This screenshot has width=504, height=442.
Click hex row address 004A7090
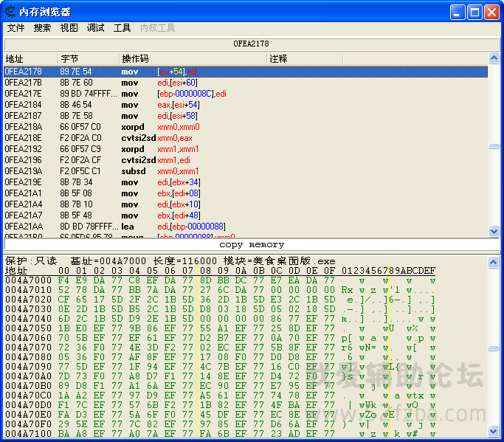click(28, 367)
